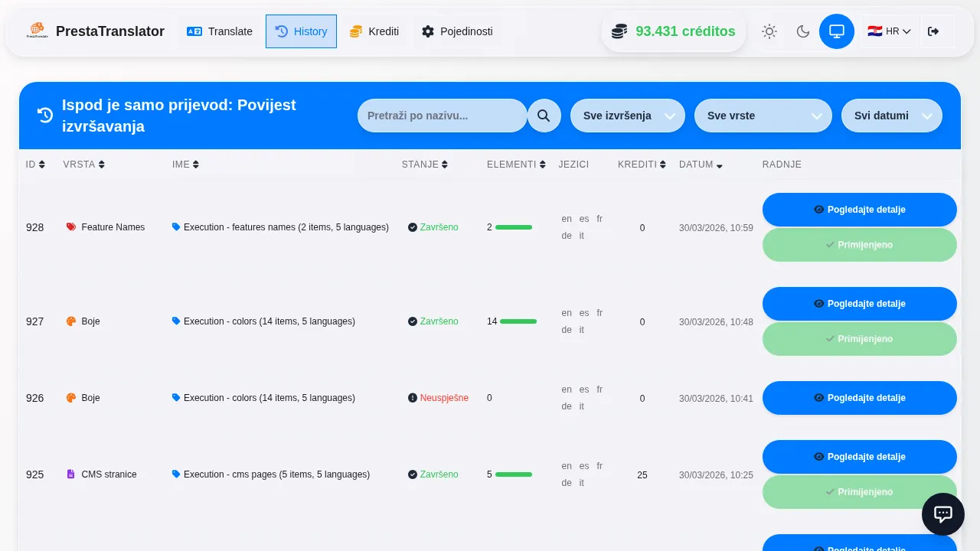Image resolution: width=980 pixels, height=551 pixels.
Task: Select system theme monitor toggle
Action: 836,31
